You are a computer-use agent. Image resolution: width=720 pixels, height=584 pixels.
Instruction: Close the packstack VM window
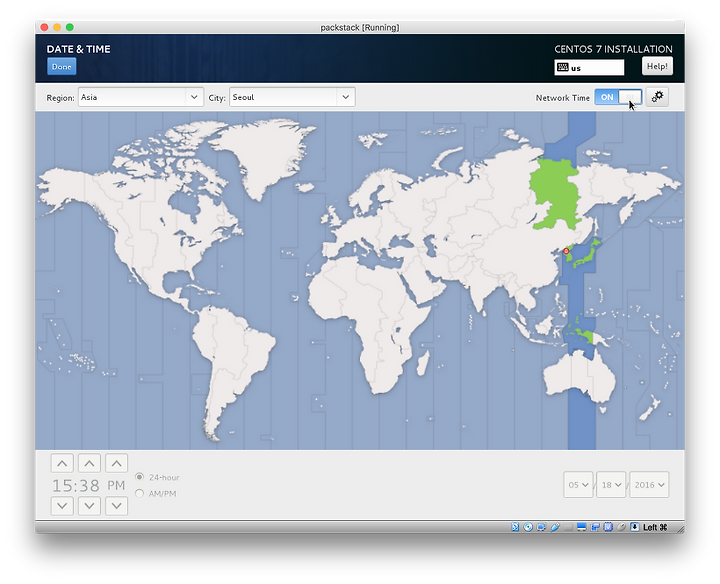point(44,27)
